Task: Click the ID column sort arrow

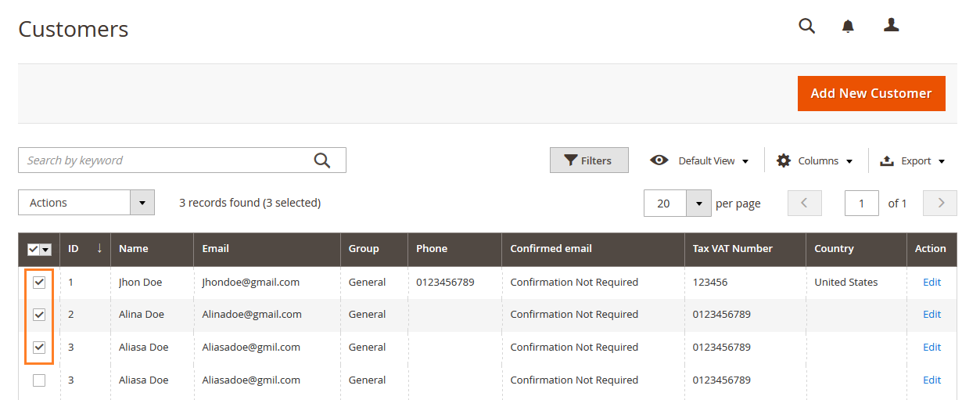Action: coord(99,248)
